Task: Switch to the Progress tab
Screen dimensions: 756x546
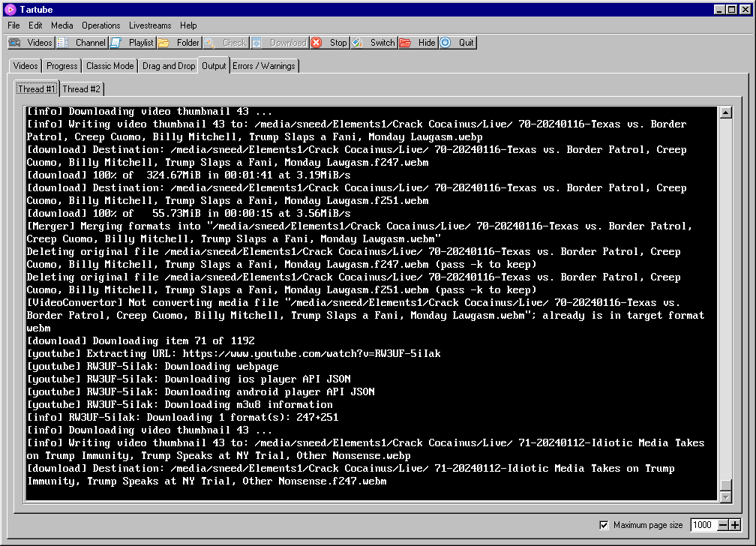Action: [x=61, y=66]
